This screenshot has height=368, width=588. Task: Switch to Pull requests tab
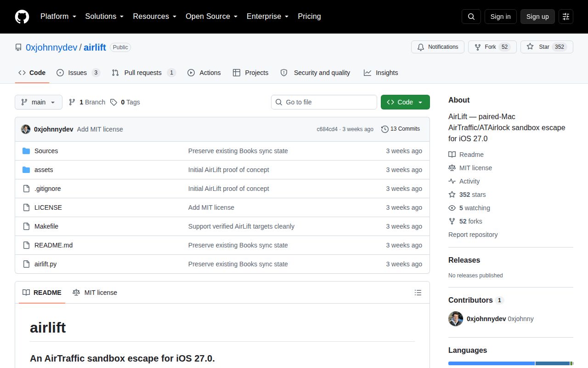pyautogui.click(x=144, y=73)
